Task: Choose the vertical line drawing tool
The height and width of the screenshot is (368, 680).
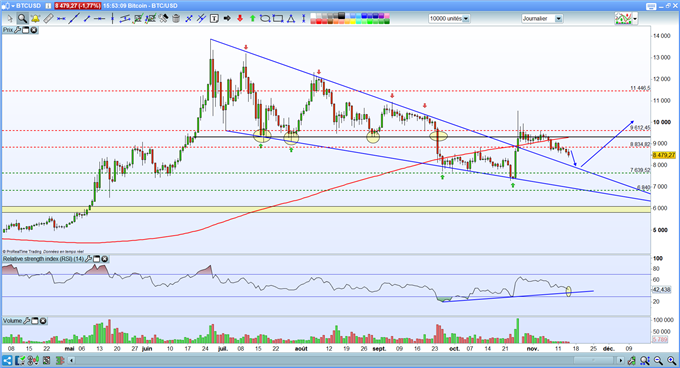Action: [x=112, y=18]
